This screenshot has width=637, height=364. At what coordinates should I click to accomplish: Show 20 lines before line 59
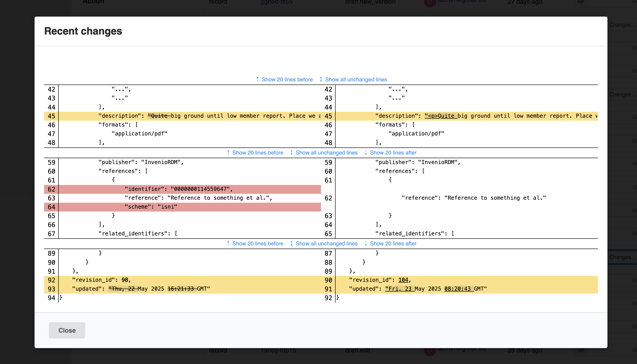pyautogui.click(x=255, y=152)
